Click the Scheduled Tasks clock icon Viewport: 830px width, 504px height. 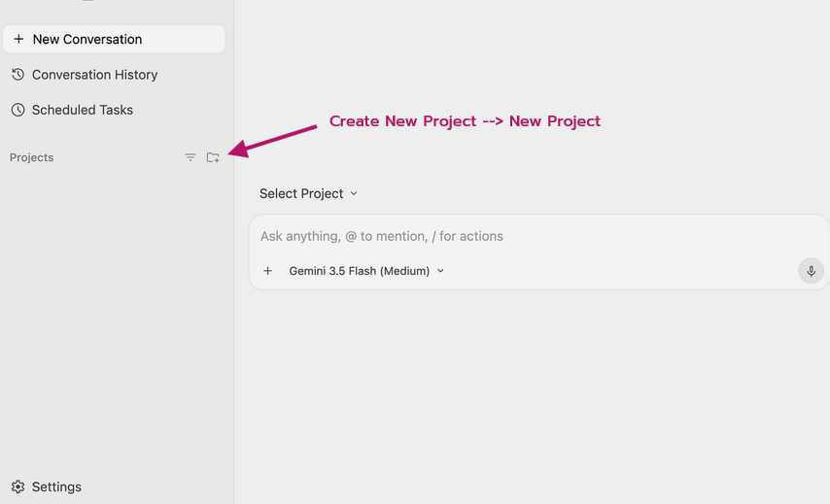coord(18,110)
